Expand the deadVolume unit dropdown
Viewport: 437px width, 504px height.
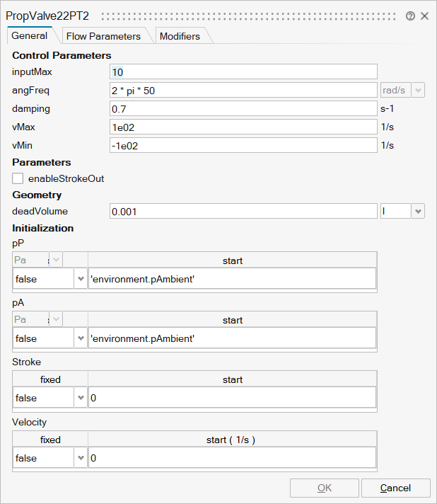[x=417, y=211]
